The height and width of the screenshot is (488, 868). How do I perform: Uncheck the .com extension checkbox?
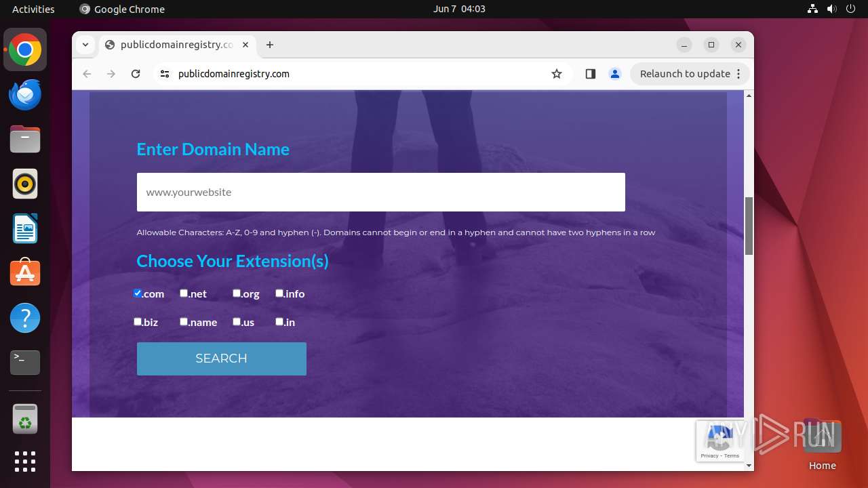pyautogui.click(x=138, y=293)
